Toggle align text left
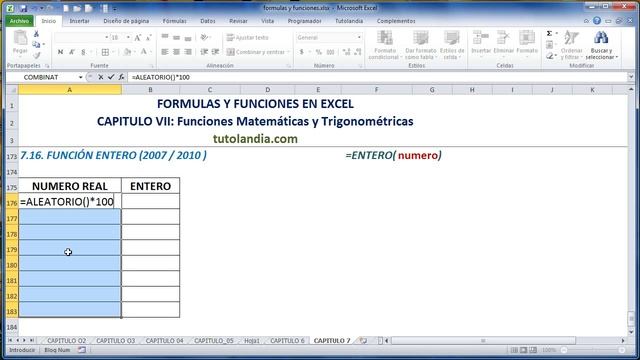The width and height of the screenshot is (640, 360). click(x=165, y=52)
